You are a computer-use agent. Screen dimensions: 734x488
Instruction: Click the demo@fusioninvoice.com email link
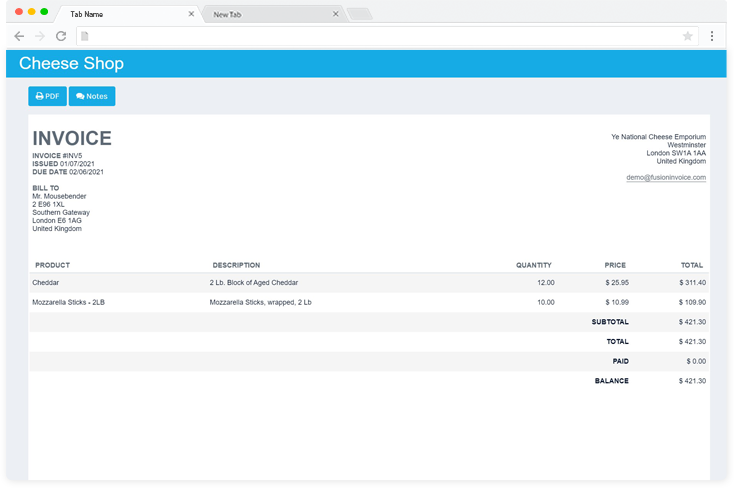(666, 177)
